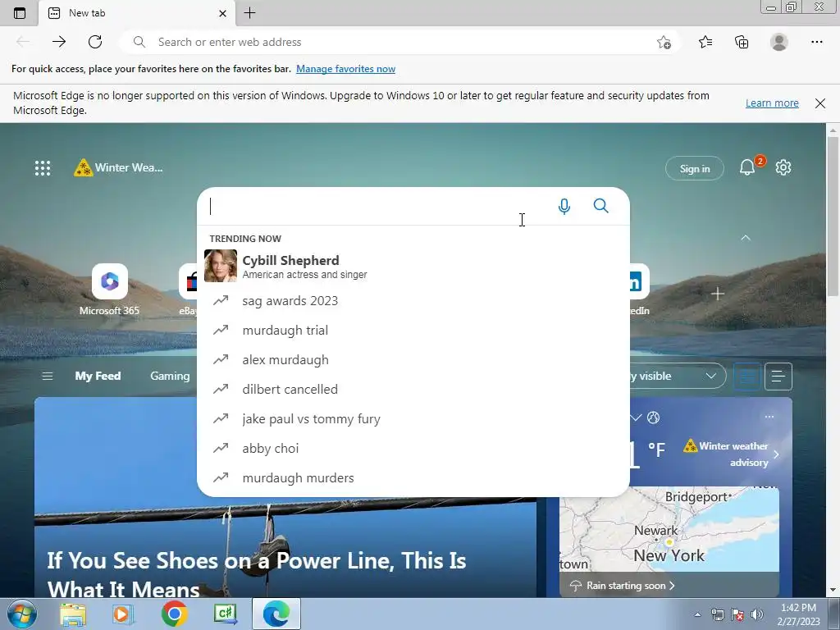Open Settings and more ellipsis menu

click(816, 42)
